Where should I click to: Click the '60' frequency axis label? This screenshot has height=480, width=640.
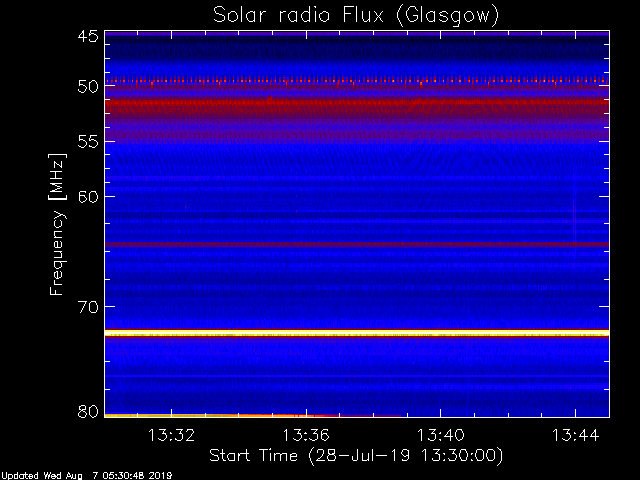(x=88, y=197)
